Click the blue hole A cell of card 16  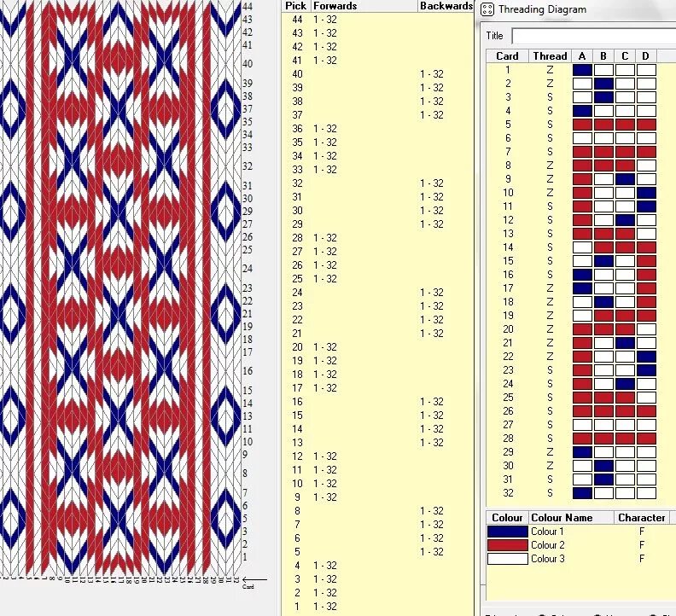pos(582,275)
